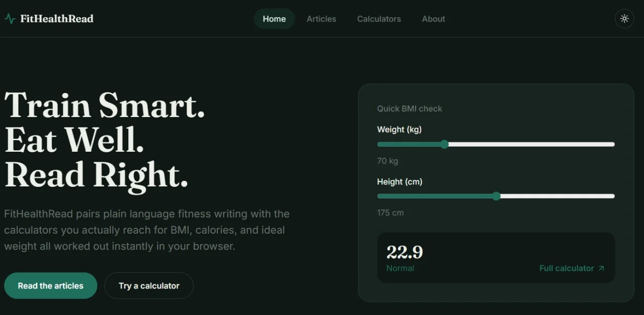Click the FitHealthRead pulse logo icon
644x315 pixels.
[10, 19]
